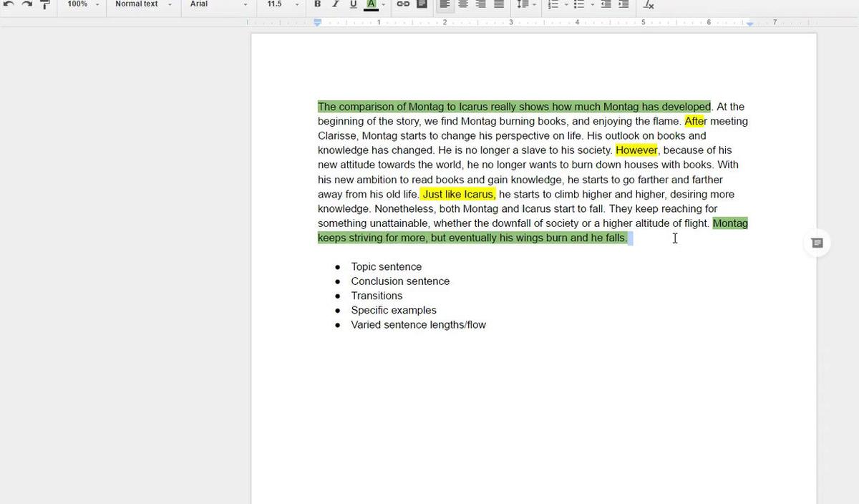This screenshot has width=859, height=504.
Task: Activate the paint format tool
Action: [x=44, y=4]
